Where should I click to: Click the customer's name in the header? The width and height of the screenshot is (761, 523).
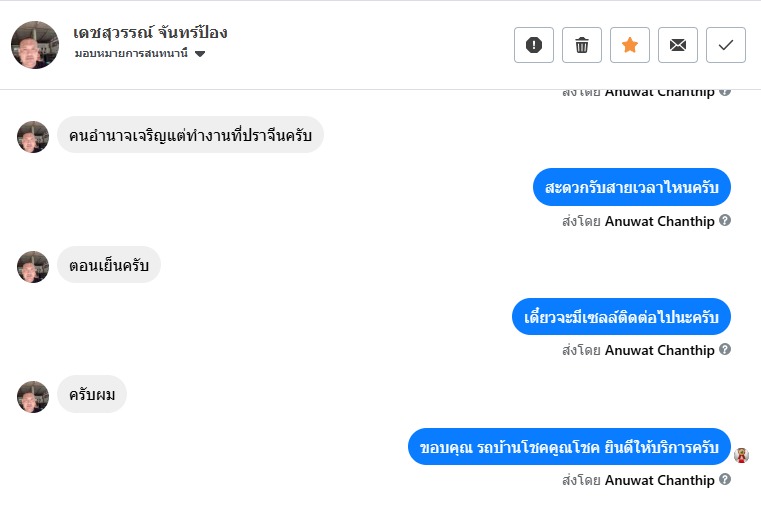[151, 32]
